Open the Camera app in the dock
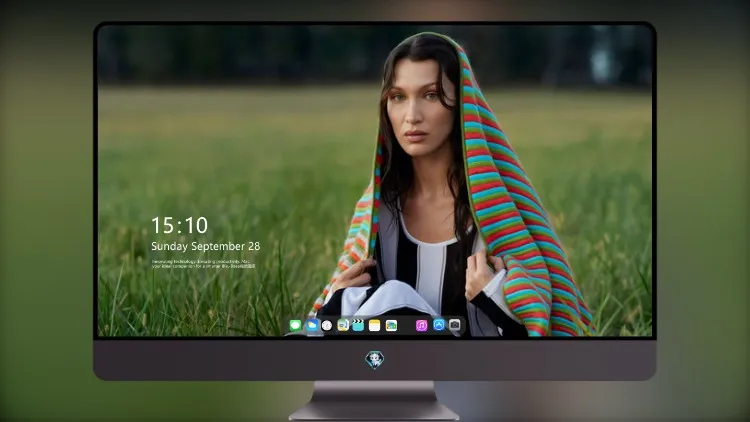The height and width of the screenshot is (422, 750). pos(455,325)
